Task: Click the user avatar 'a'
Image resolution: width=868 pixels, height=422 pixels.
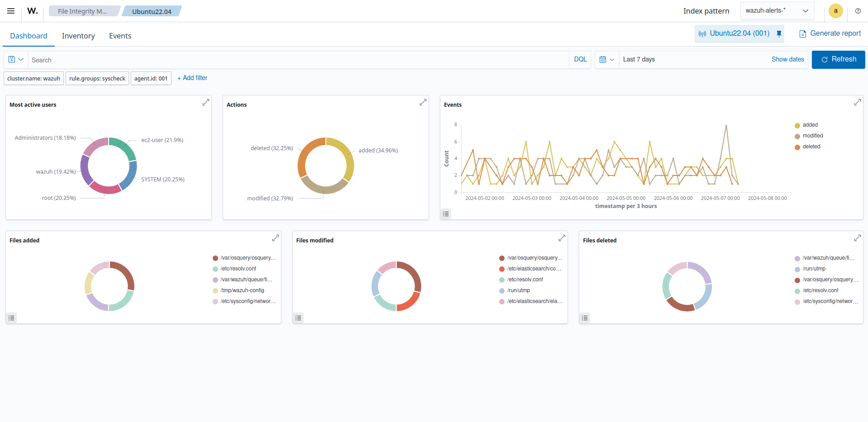Action: click(835, 11)
